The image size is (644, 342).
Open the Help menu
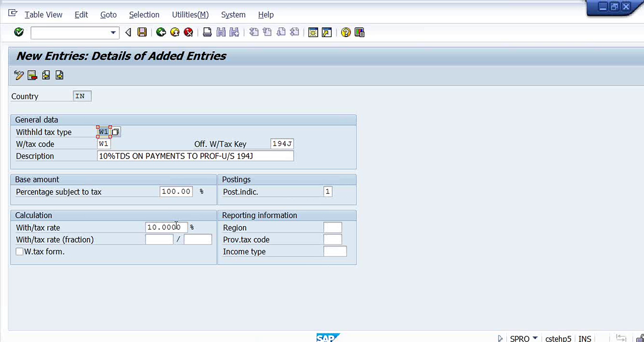click(265, 15)
